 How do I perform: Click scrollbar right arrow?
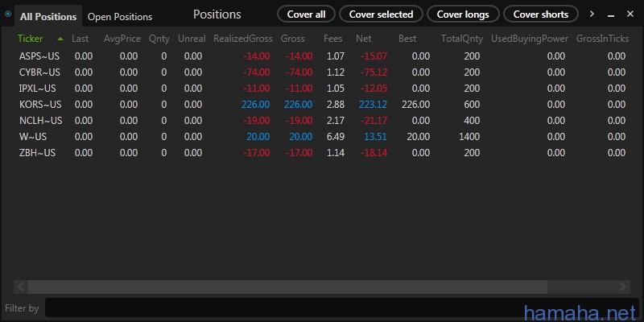click(x=622, y=287)
